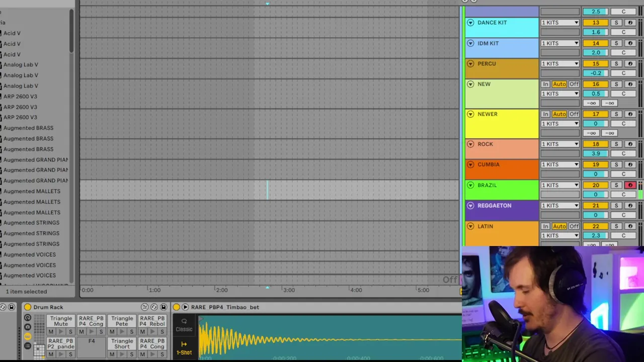
Task: Select the PERCU track volume slider -0.2
Action: coord(596,73)
